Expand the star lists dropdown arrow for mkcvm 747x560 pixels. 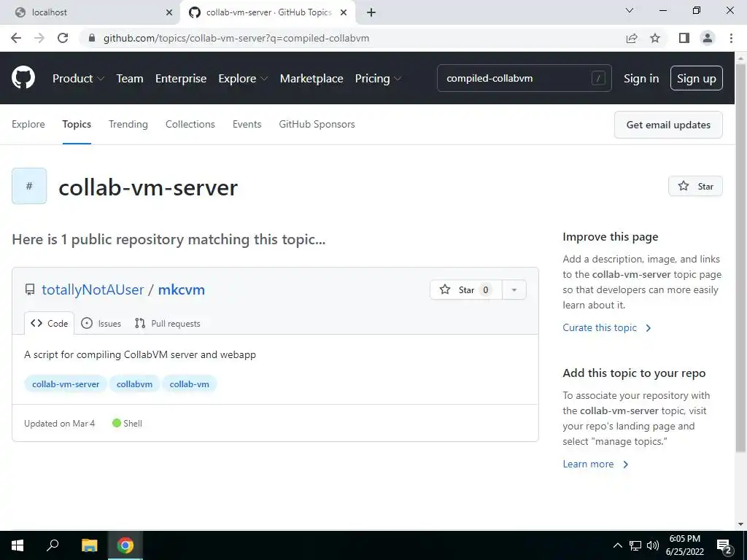(x=514, y=289)
